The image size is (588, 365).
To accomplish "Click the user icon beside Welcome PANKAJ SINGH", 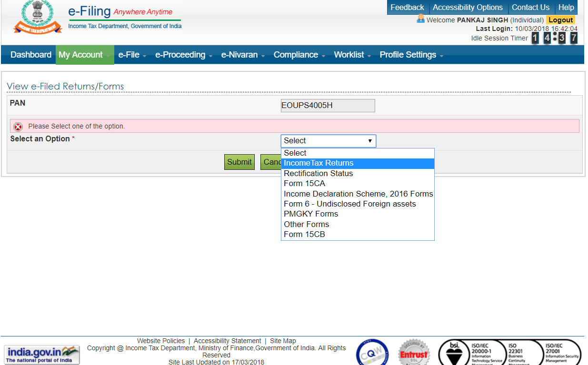I will tap(421, 20).
